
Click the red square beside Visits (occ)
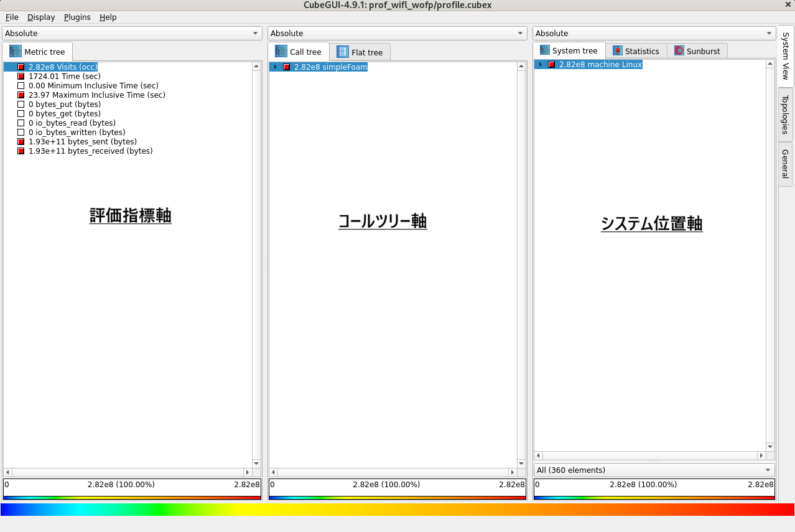pyautogui.click(x=21, y=67)
